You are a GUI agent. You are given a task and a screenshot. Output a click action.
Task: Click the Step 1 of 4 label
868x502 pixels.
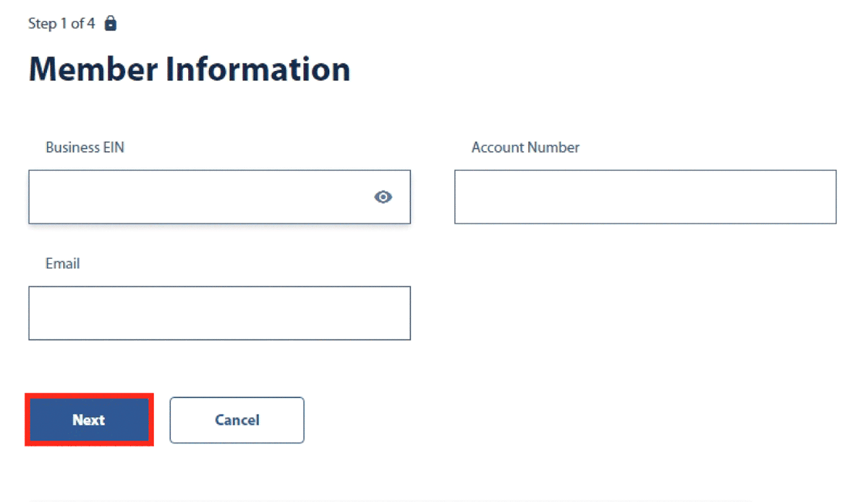(61, 22)
